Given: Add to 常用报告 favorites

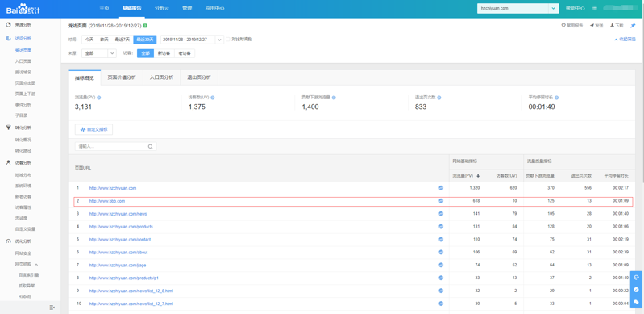Looking at the screenshot, I should click(x=572, y=26).
